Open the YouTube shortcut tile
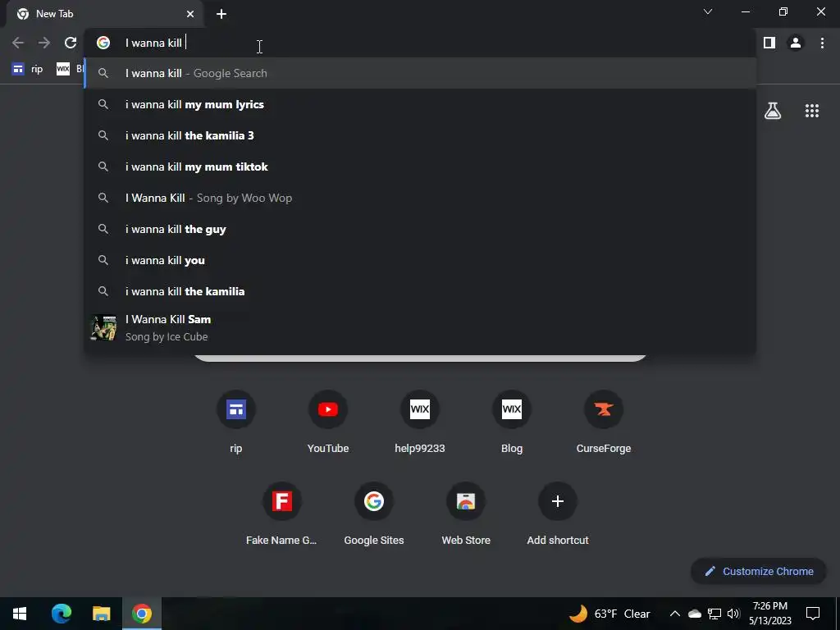This screenshot has height=630, width=840. tap(328, 422)
